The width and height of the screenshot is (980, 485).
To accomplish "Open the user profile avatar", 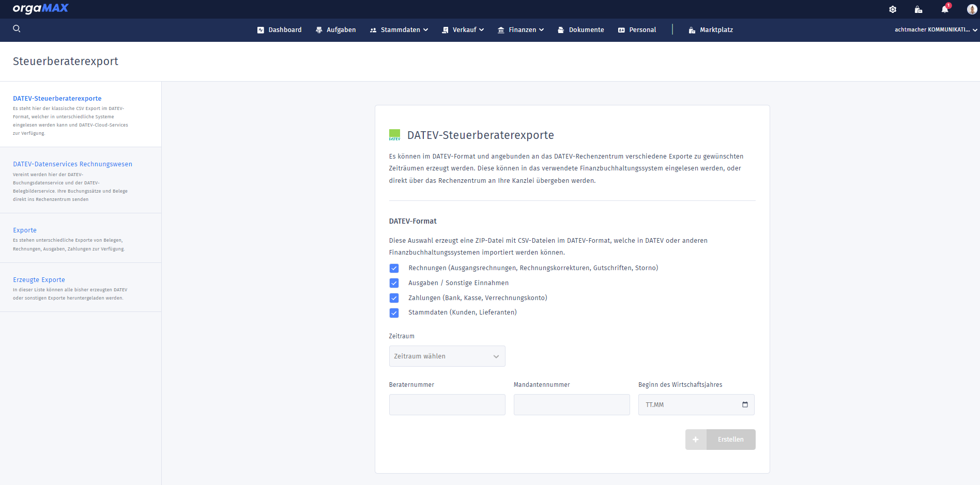I will 972,9.
